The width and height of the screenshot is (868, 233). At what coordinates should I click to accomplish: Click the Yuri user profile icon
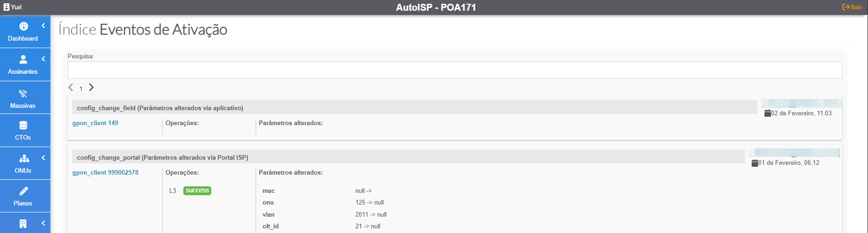pos(7,7)
